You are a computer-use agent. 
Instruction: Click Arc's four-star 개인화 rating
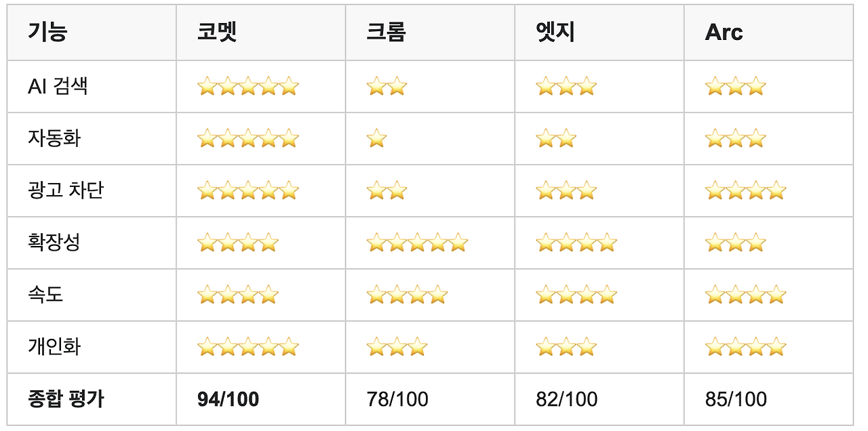(x=745, y=347)
